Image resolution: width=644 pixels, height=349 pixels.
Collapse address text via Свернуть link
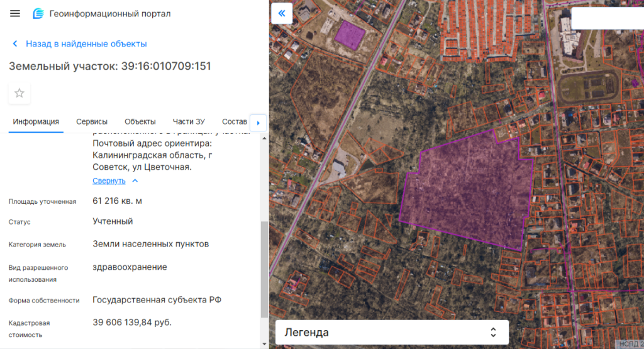(x=109, y=180)
